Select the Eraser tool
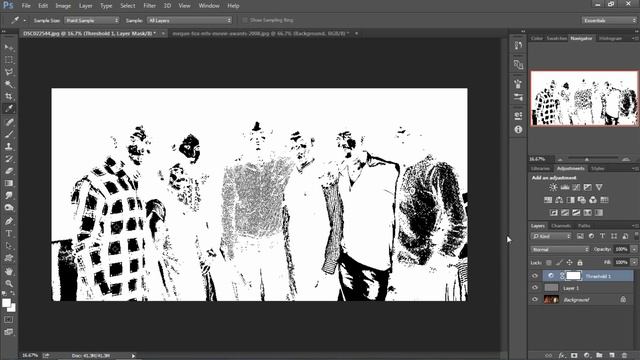This screenshot has width=640, height=360. [x=9, y=171]
